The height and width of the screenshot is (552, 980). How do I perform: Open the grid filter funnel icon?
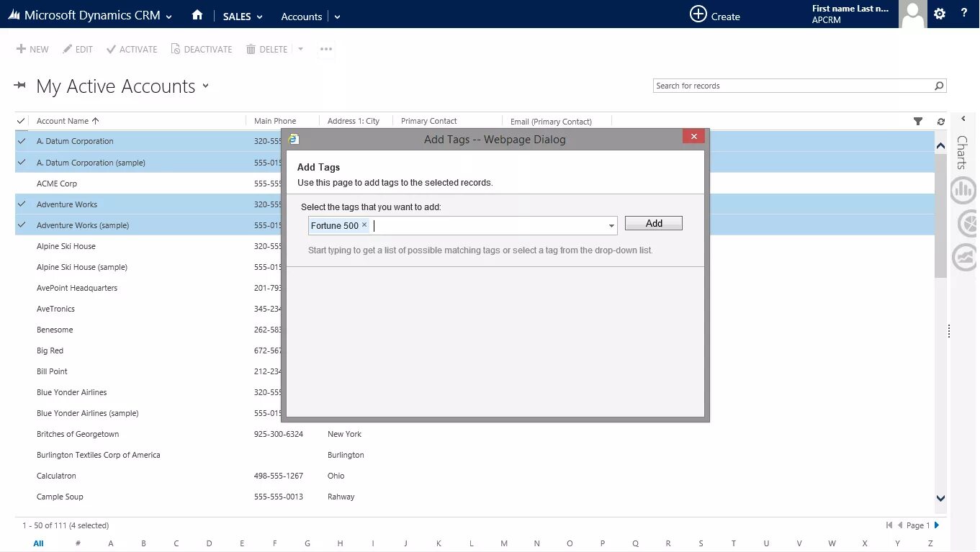918,122
